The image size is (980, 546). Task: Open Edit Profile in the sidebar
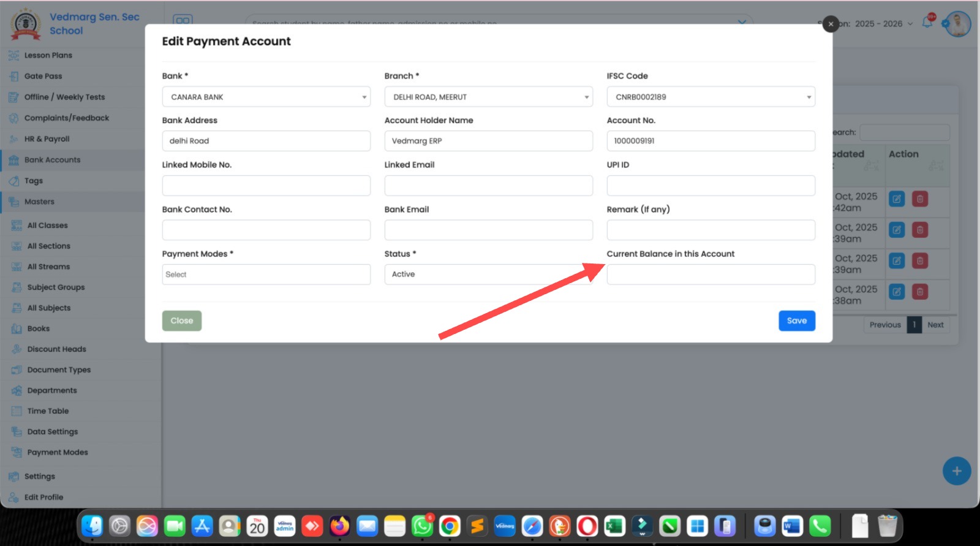[43, 497]
